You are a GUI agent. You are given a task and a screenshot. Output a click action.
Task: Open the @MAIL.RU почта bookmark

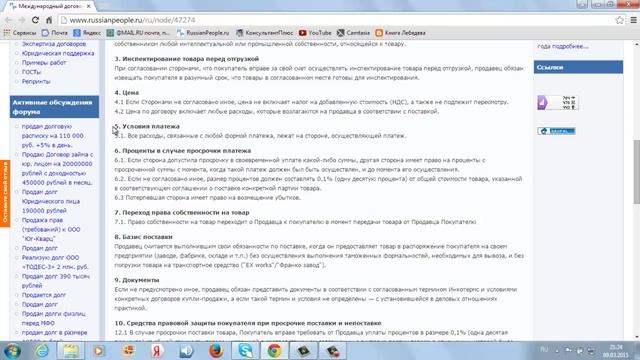coord(138,33)
